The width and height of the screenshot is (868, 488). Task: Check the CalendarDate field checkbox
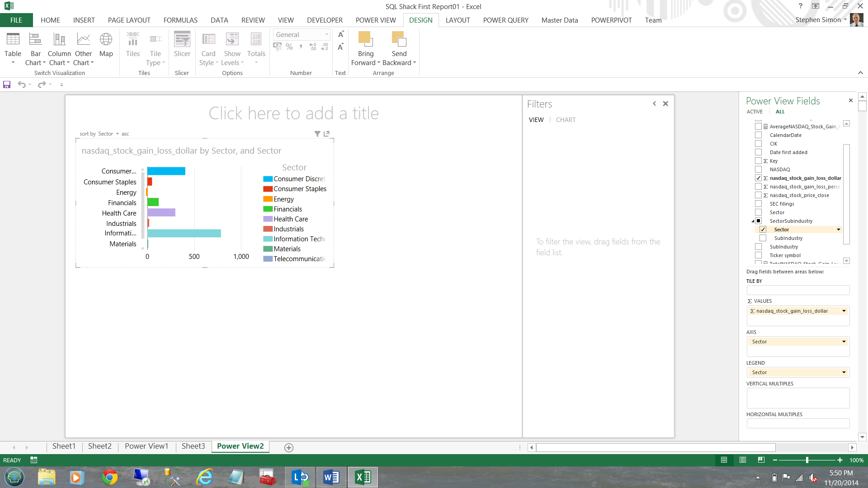pyautogui.click(x=759, y=135)
